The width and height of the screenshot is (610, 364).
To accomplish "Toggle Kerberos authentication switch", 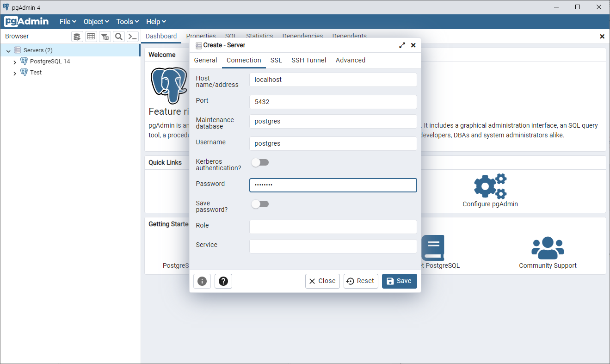I will (x=260, y=162).
